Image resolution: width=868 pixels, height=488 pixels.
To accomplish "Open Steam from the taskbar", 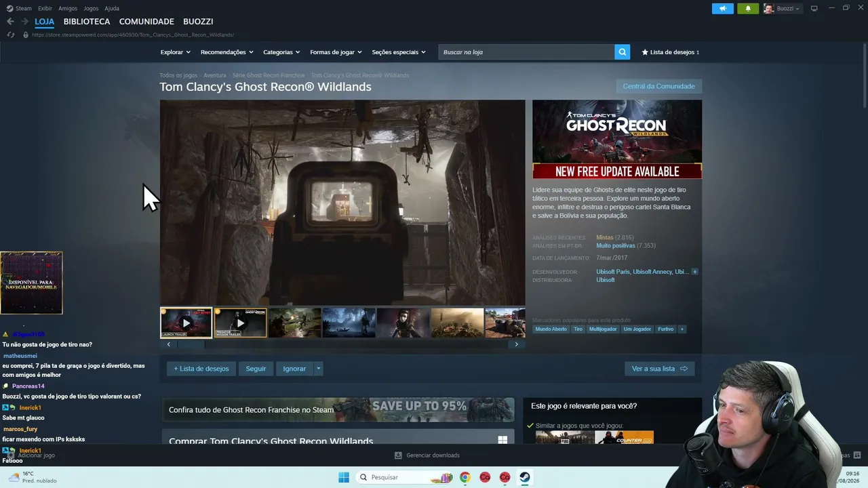I will [525, 477].
